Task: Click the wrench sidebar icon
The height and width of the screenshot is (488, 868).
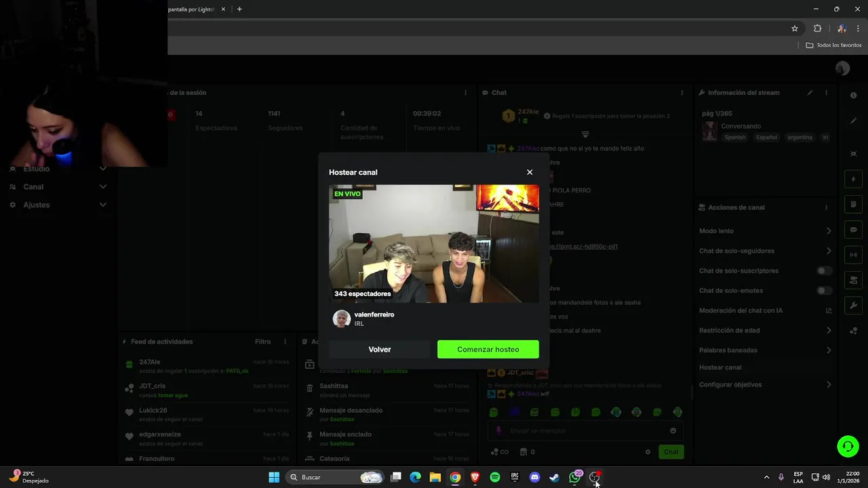Action: (853, 306)
